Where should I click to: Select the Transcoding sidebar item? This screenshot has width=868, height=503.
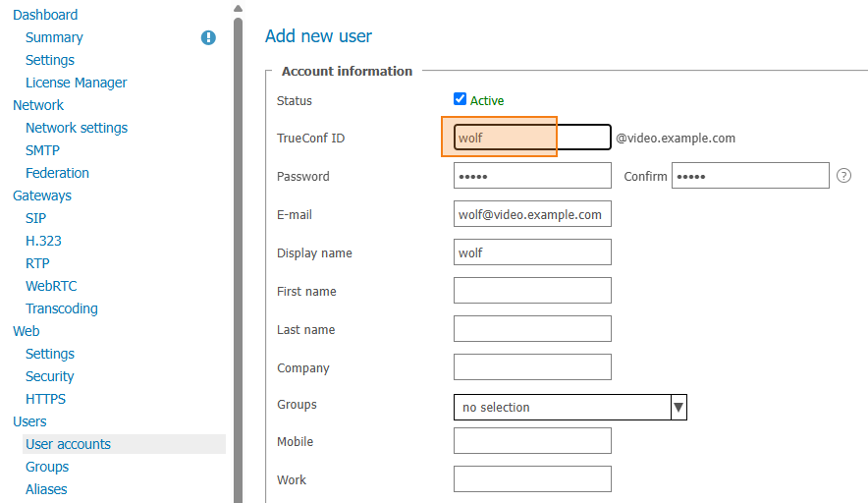(62, 308)
